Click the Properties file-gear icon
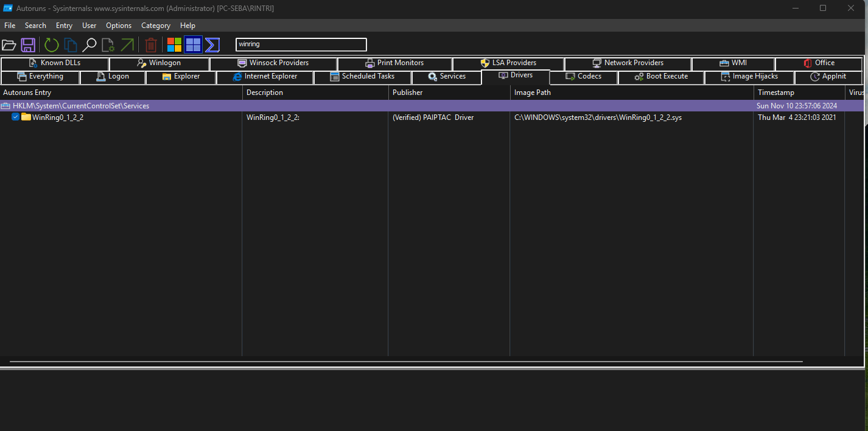The image size is (868, 431). tap(108, 45)
